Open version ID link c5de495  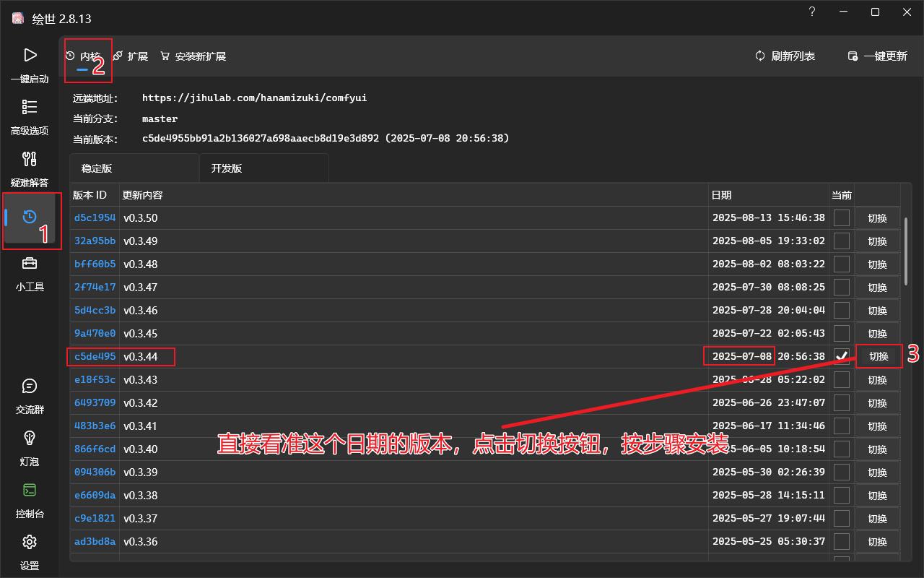tap(95, 356)
